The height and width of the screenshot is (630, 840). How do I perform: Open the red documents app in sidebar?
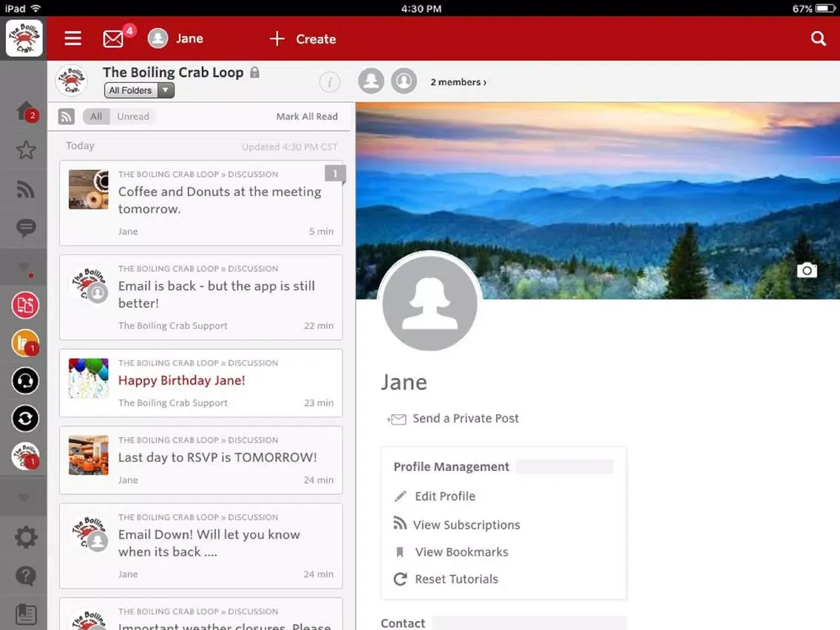tap(25, 305)
